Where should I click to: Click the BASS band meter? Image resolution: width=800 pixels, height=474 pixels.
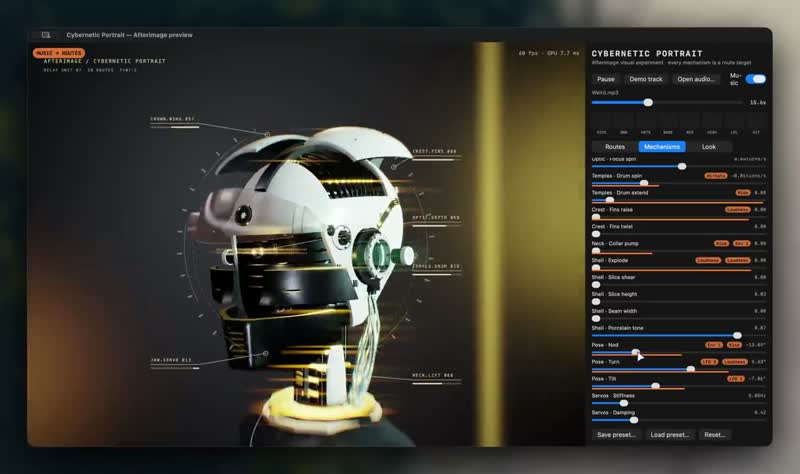[668, 124]
